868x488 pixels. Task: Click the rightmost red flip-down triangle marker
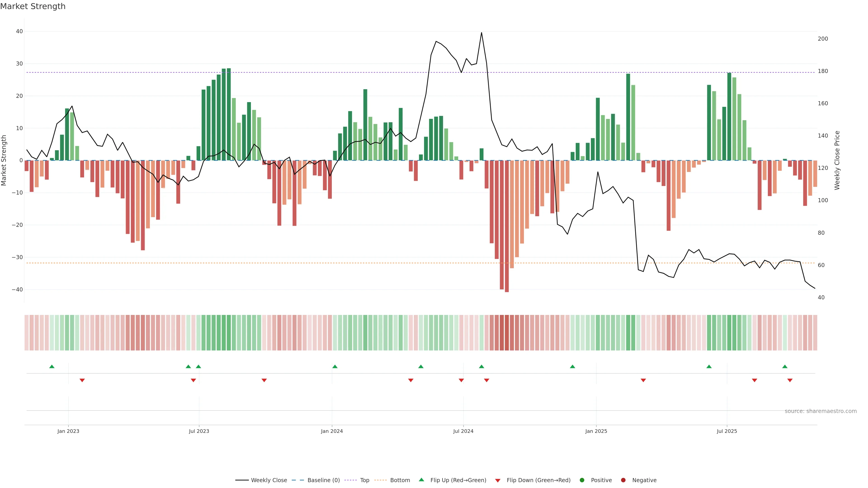(790, 380)
